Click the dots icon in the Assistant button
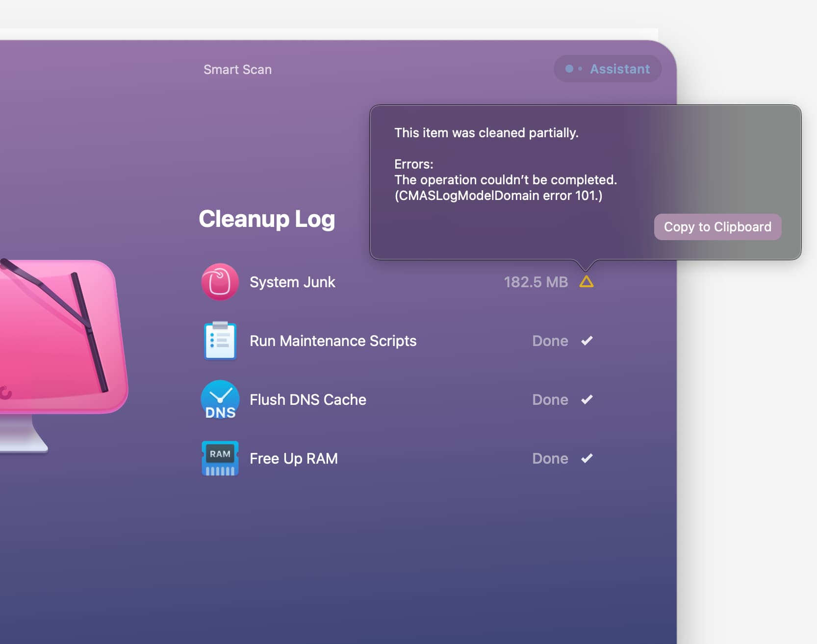The width and height of the screenshot is (817, 644). pos(573,69)
